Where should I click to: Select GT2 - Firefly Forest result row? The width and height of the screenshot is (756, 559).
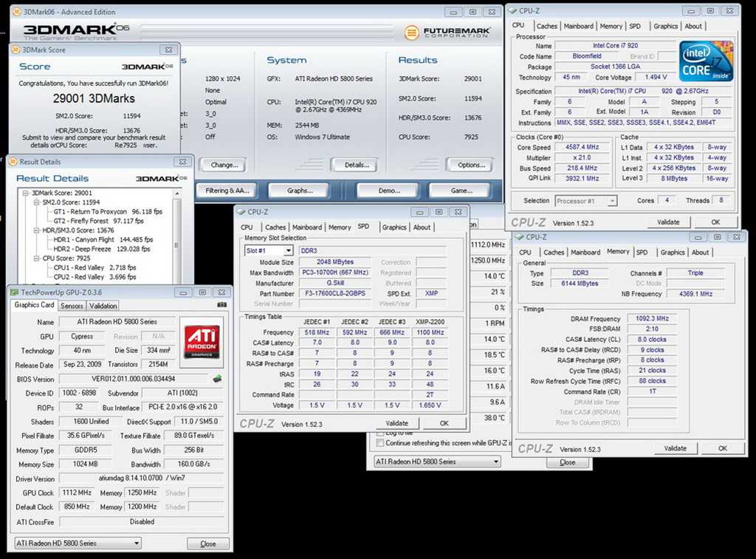click(98, 221)
